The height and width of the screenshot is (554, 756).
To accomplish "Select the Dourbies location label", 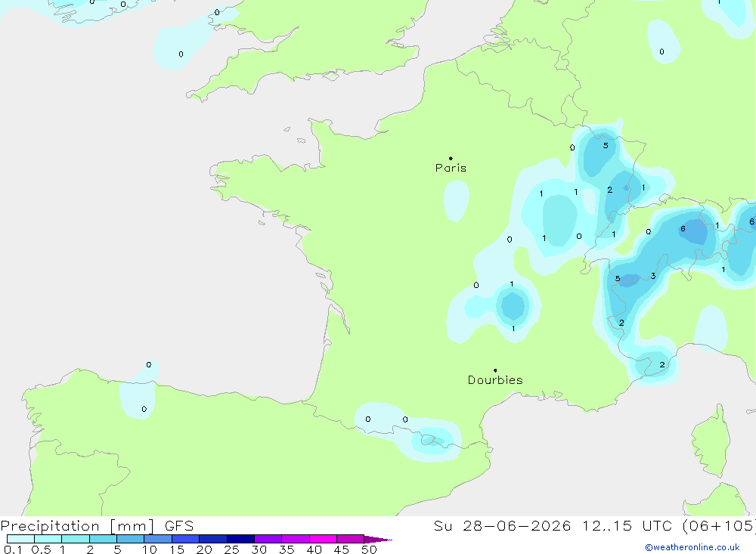I will coord(495,380).
